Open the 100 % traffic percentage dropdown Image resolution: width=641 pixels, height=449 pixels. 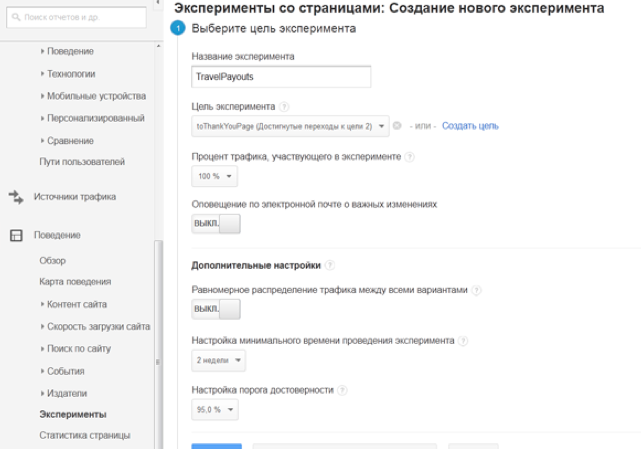(x=216, y=176)
